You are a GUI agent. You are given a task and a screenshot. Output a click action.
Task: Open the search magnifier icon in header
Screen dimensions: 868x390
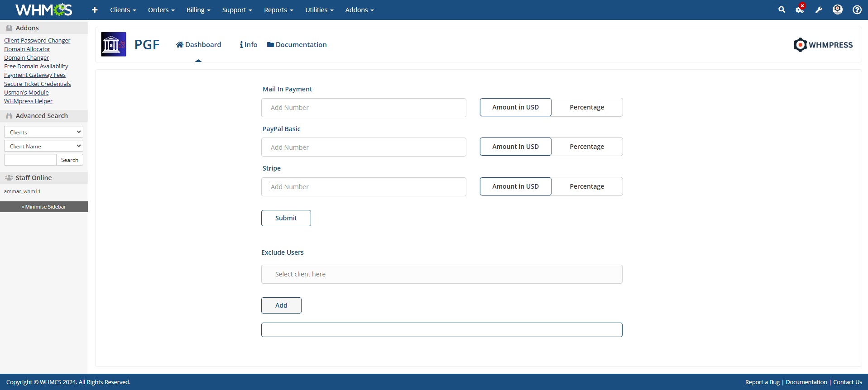(x=782, y=10)
